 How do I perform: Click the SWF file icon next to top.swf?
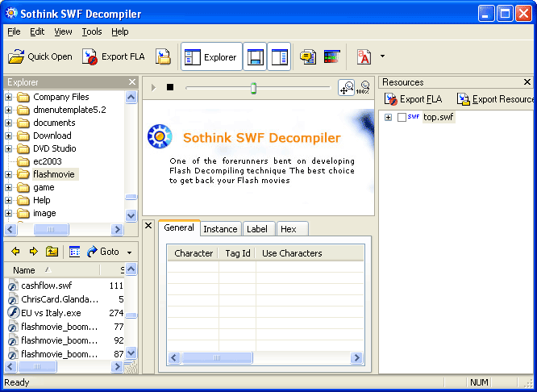[414, 116]
